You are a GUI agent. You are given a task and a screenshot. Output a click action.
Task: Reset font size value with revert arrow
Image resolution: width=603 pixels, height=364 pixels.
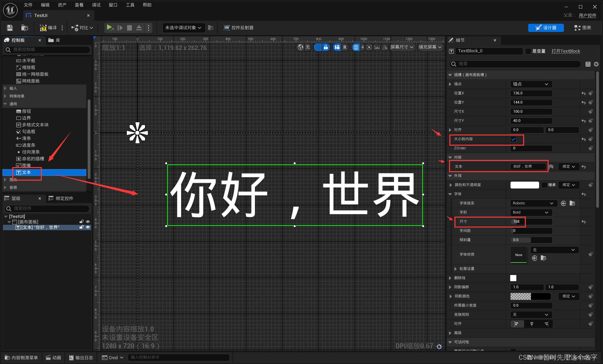coord(584,222)
